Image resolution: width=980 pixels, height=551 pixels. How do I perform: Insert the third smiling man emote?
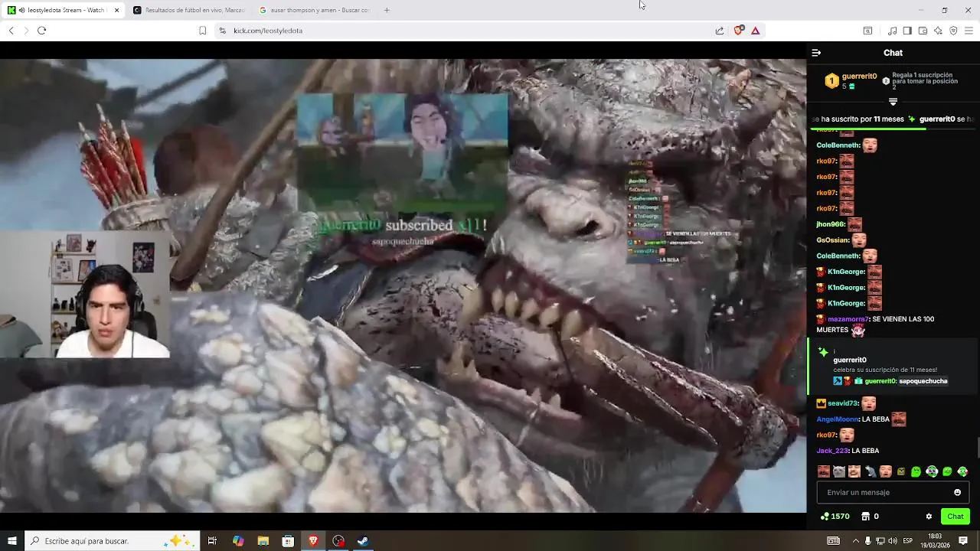(x=854, y=471)
